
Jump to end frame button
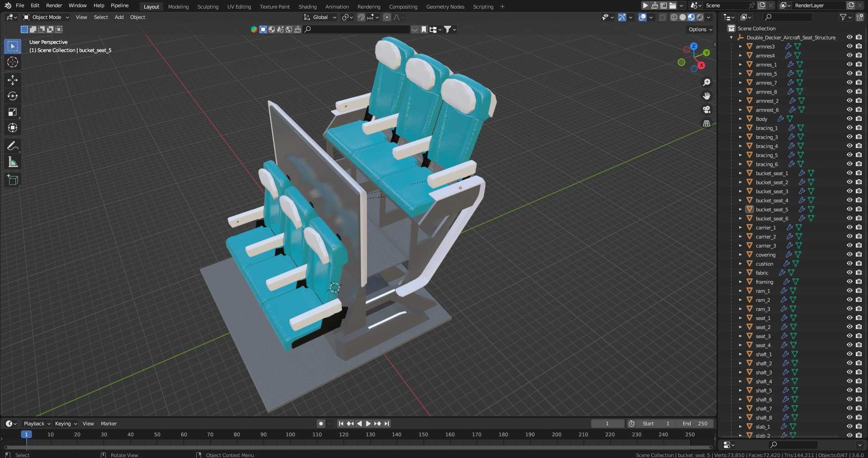[x=387, y=424]
